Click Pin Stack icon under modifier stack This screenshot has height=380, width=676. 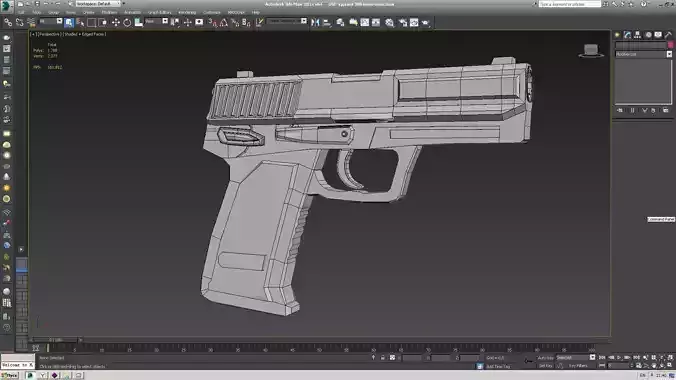click(x=620, y=110)
